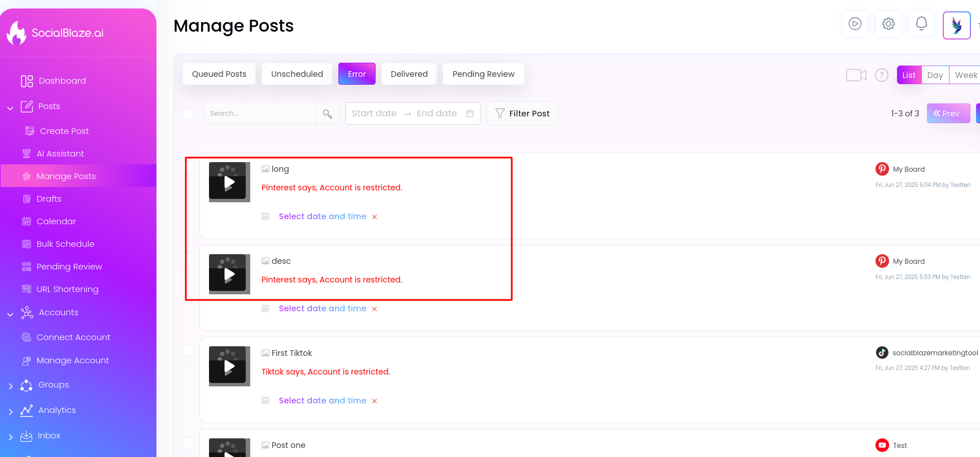980x457 pixels.
Task: Click the Prev page button
Action: coord(948,114)
